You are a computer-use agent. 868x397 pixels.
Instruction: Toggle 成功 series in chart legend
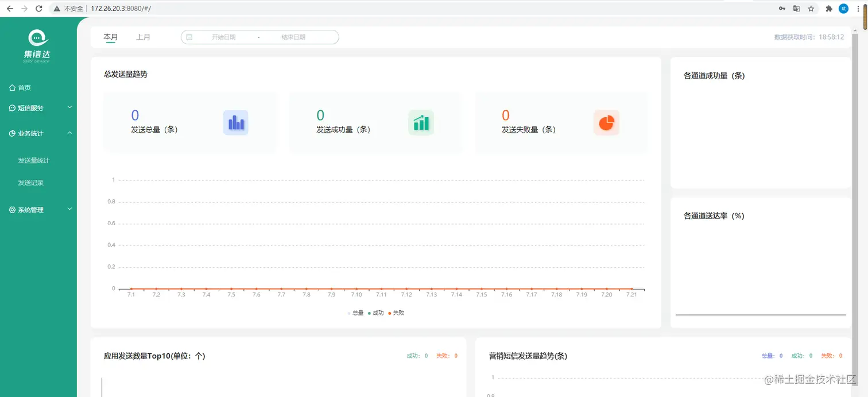point(375,313)
